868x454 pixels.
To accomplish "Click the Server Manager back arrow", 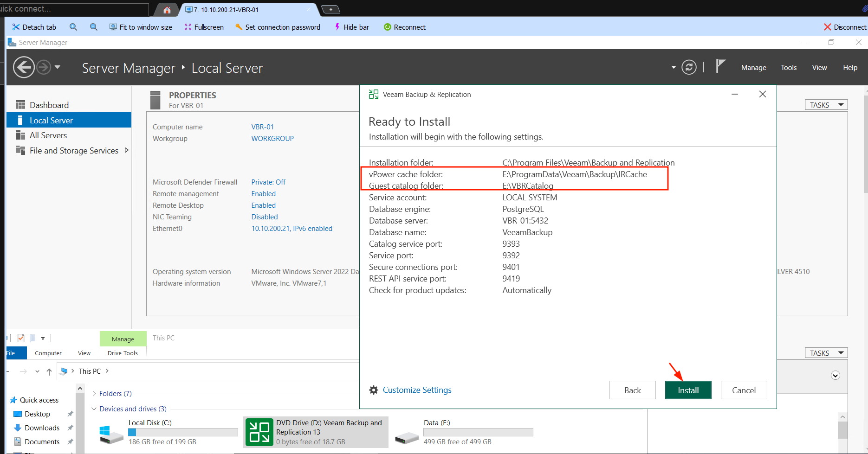I will click(x=24, y=68).
